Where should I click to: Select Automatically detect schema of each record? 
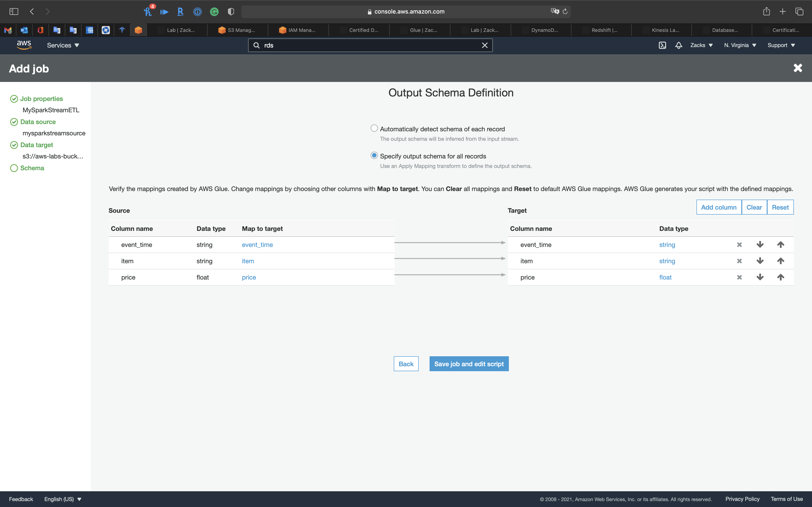[x=374, y=128]
